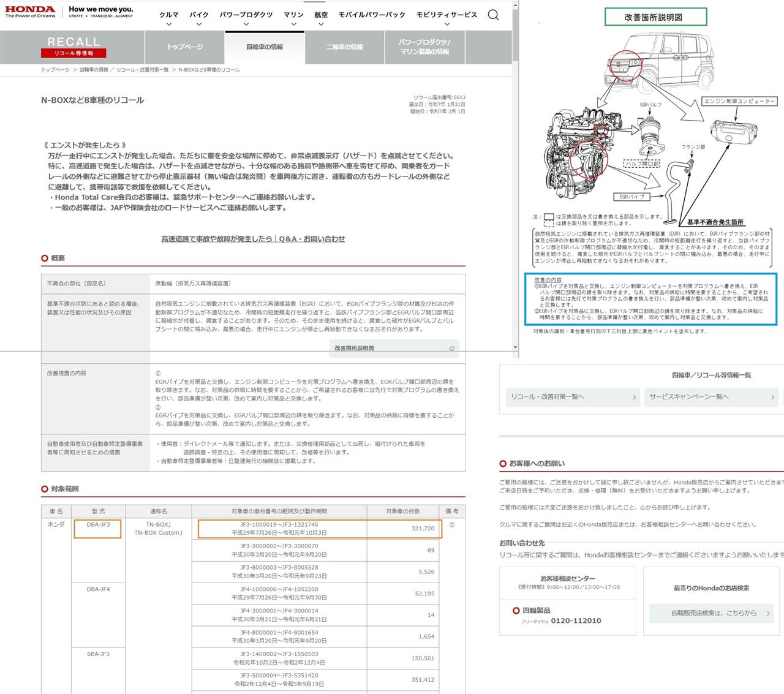Select the お客様相談センター heading
Image resolution: width=784 pixels, height=694 pixels.
567,578
